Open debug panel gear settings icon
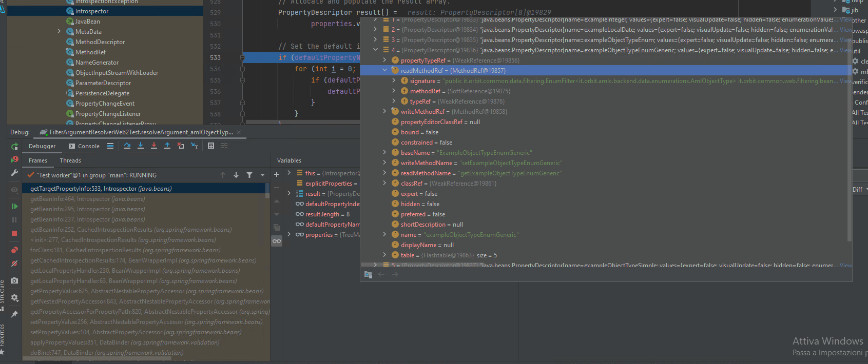 point(14,297)
